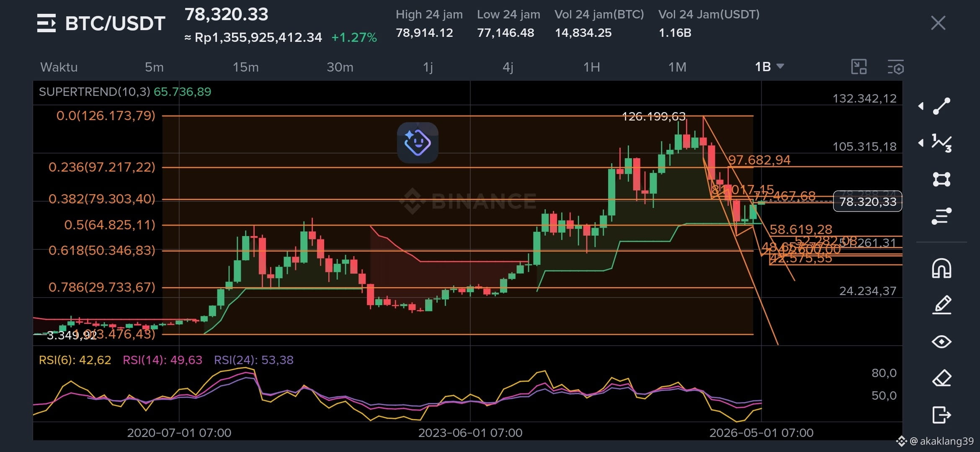Tap the AI assistant smiley icon on the chart
The image size is (980, 452).
(418, 143)
